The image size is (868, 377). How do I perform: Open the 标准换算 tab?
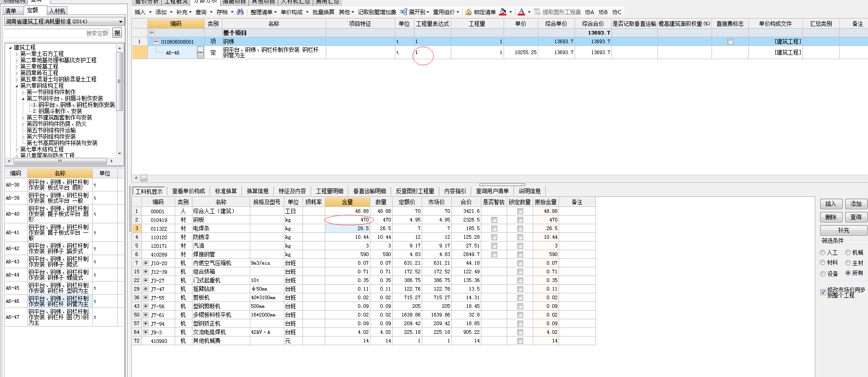click(226, 191)
